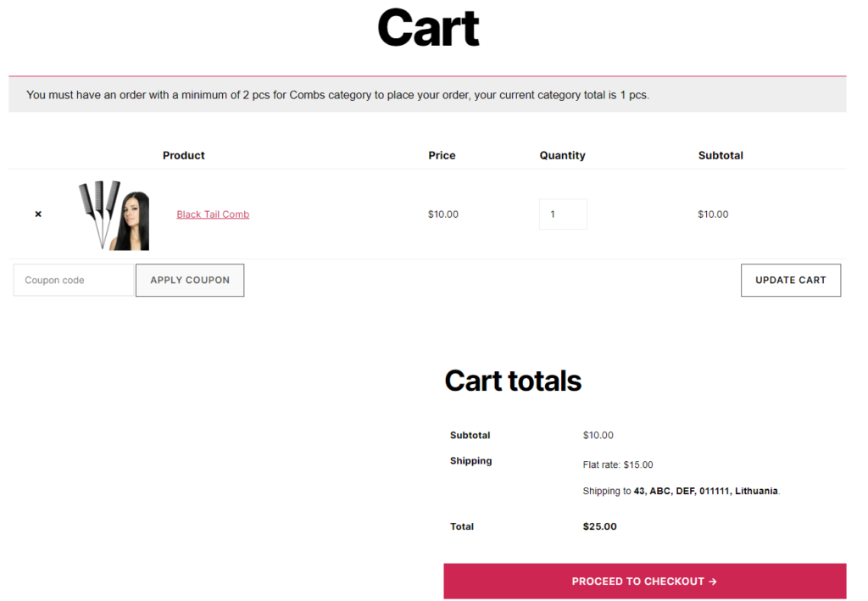The image size is (868, 601).
Task: Click the minimum order notice for Combs category
Action: (x=337, y=95)
